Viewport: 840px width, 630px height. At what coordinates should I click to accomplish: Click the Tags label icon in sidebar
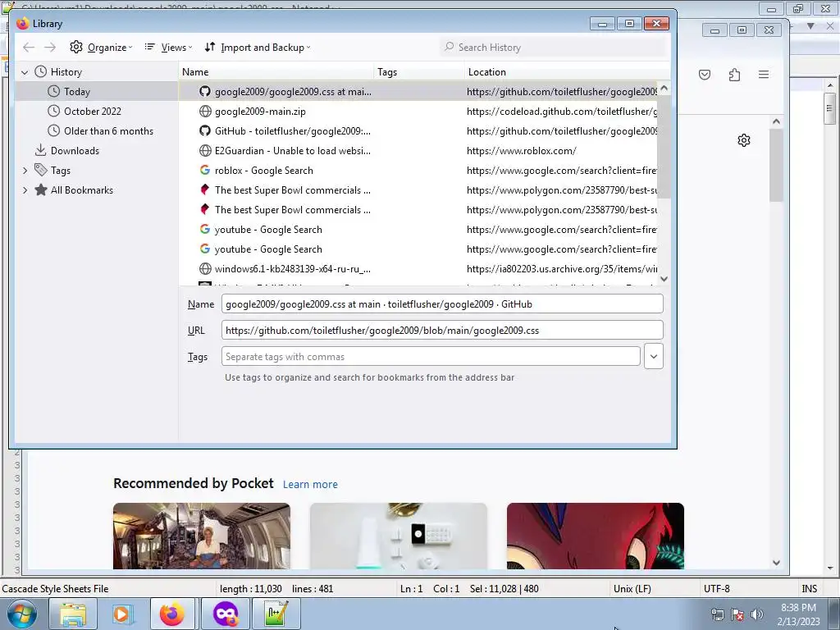pos(41,171)
